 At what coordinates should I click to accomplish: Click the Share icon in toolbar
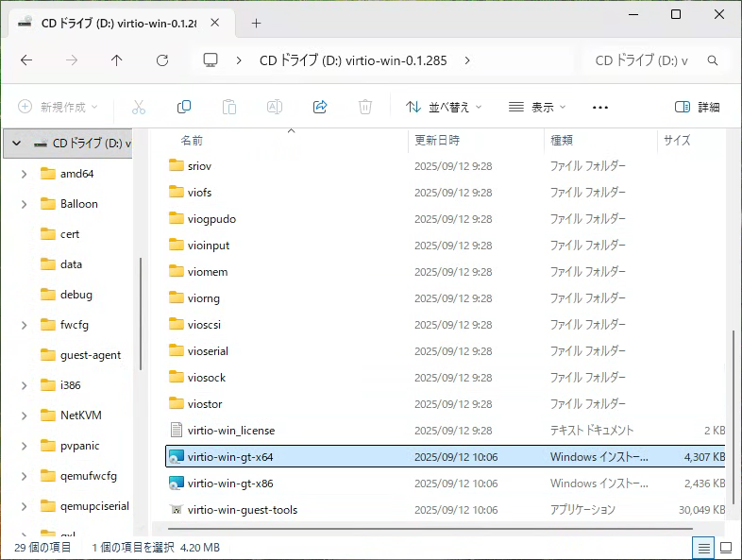pos(320,107)
